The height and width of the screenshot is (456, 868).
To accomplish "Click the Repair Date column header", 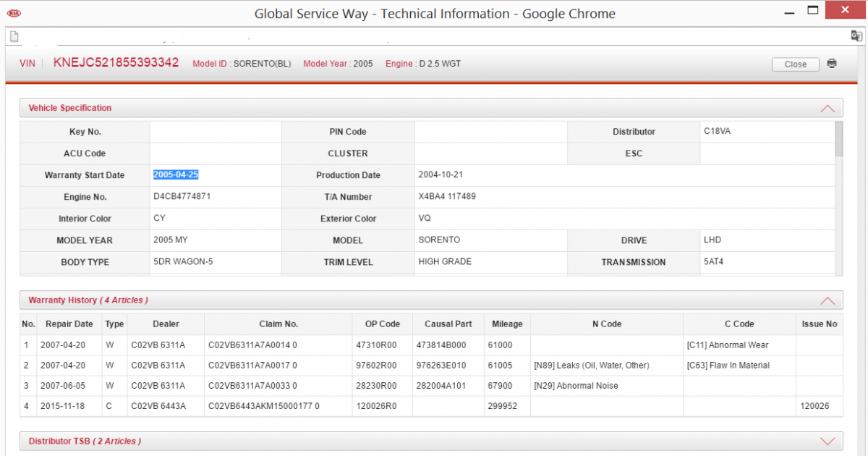I will [x=69, y=324].
